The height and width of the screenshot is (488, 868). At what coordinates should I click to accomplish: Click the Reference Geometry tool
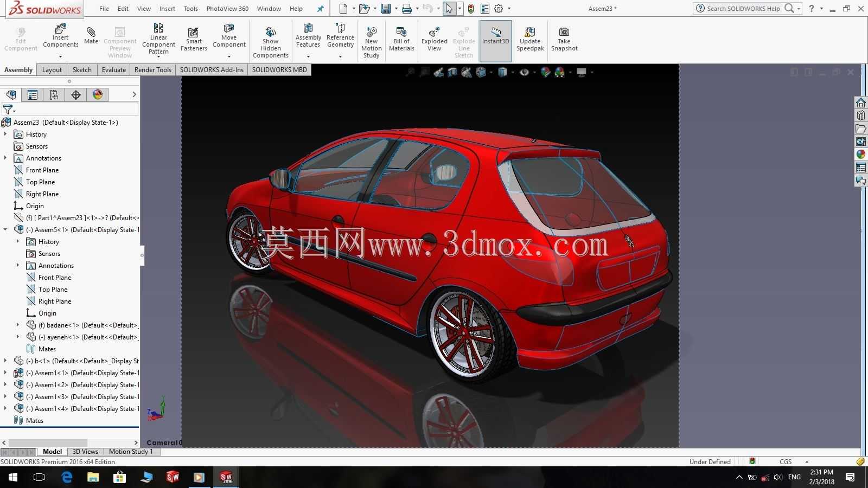[340, 36]
